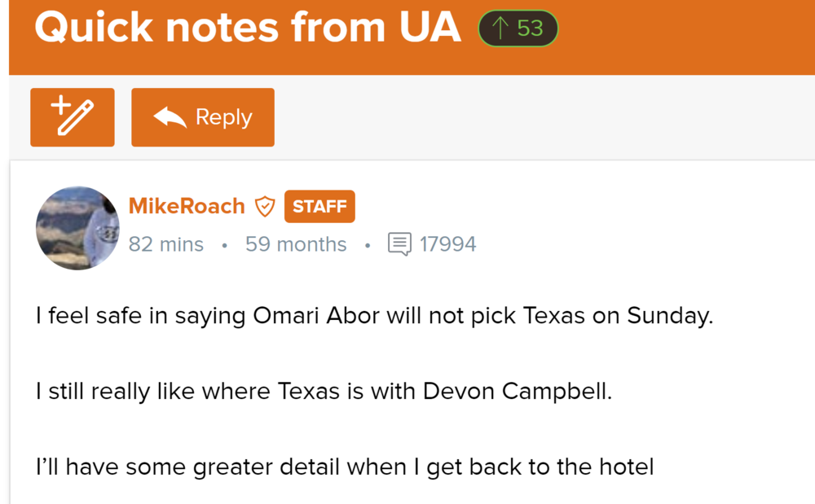815x504 pixels.
Task: Click the line mentioning the hotel
Action: (x=344, y=467)
